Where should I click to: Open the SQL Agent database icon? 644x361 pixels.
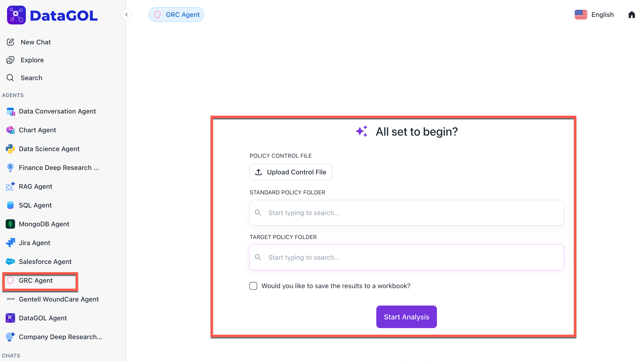point(10,205)
